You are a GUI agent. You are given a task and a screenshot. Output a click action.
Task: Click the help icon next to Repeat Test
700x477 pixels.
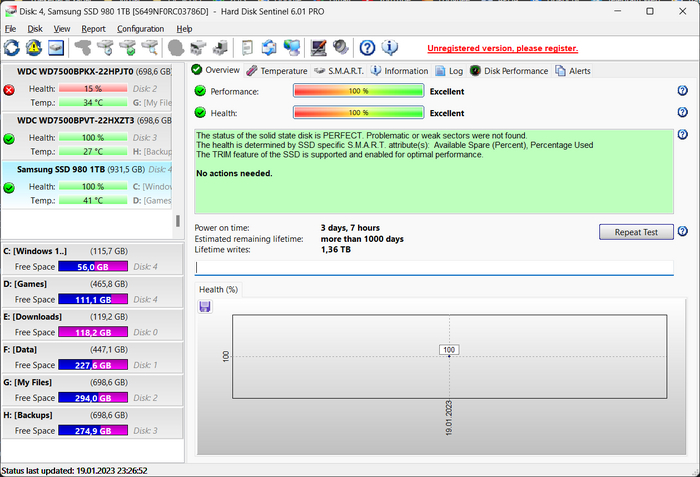click(x=683, y=231)
